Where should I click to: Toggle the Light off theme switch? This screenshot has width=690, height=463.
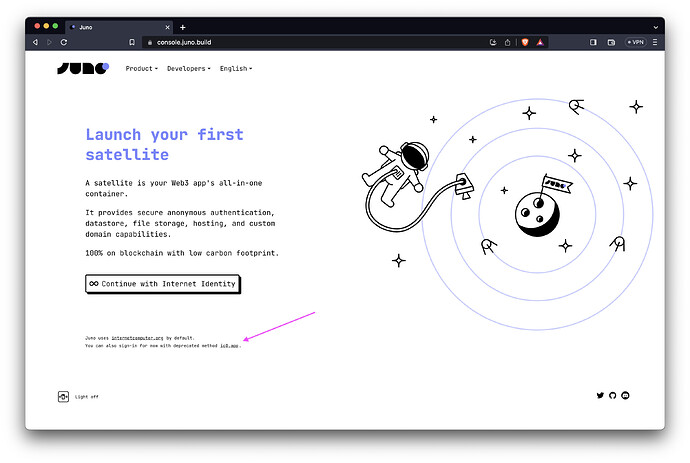click(x=63, y=397)
